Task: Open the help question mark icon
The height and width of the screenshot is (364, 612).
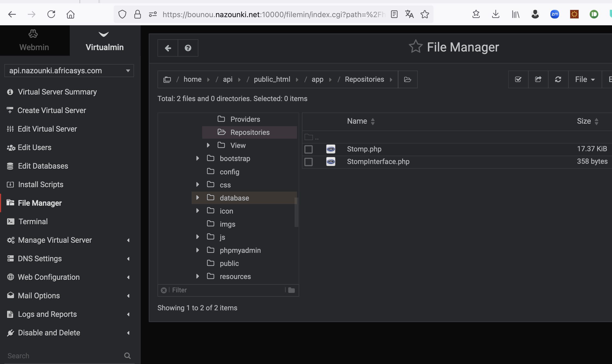Action: click(x=188, y=48)
